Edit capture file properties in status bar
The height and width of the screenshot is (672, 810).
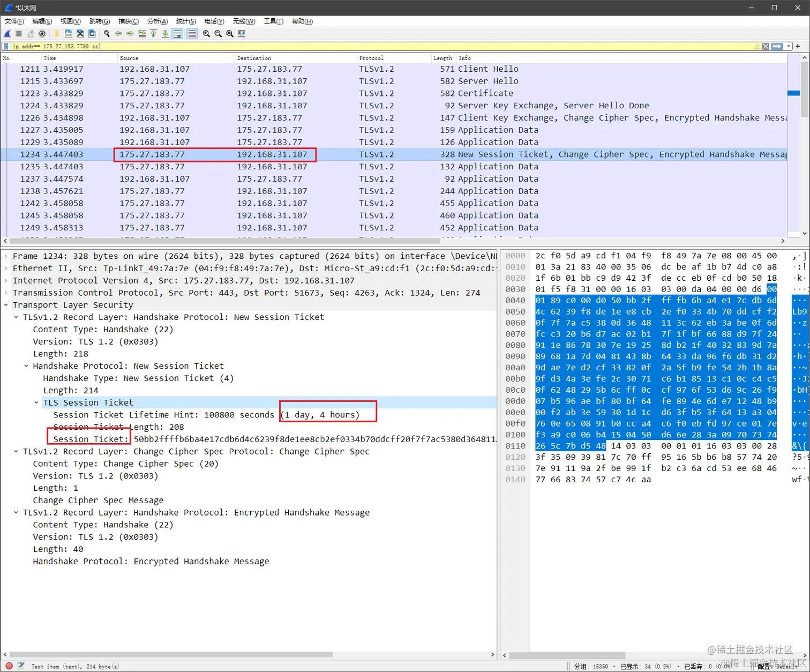click(x=21, y=666)
